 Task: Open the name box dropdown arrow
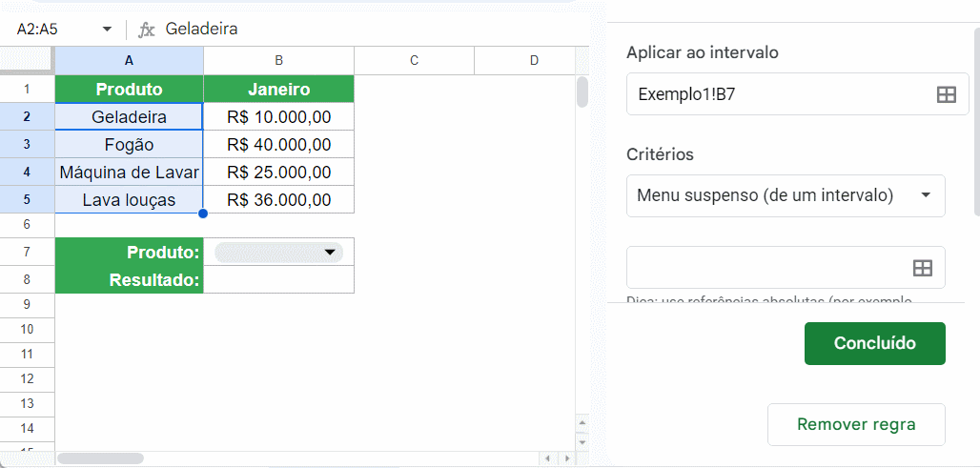pos(106,30)
